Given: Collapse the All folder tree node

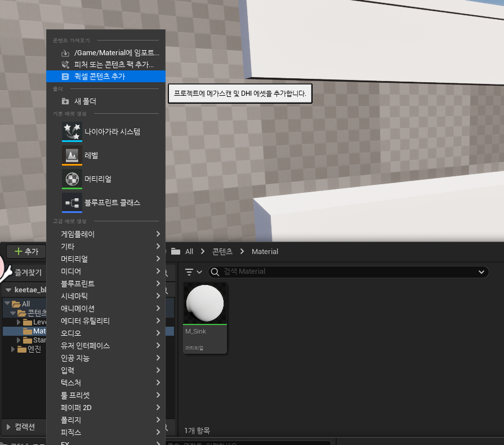Looking at the screenshot, I should tap(7, 303).
